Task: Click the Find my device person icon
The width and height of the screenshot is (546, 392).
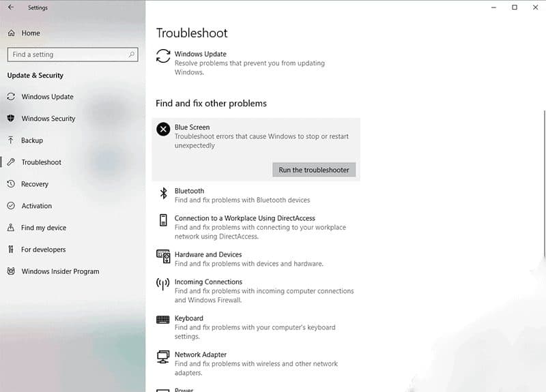Action: (11, 228)
